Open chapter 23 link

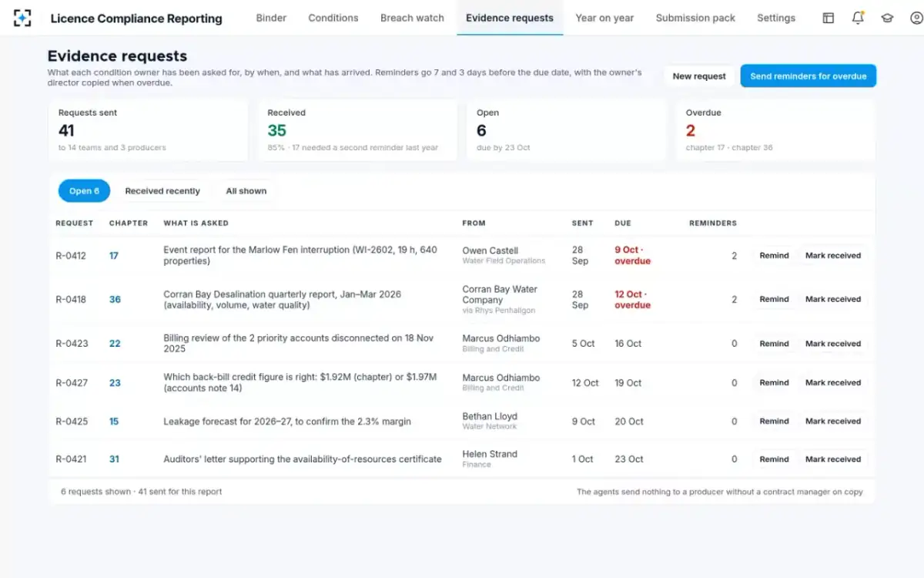tap(115, 383)
